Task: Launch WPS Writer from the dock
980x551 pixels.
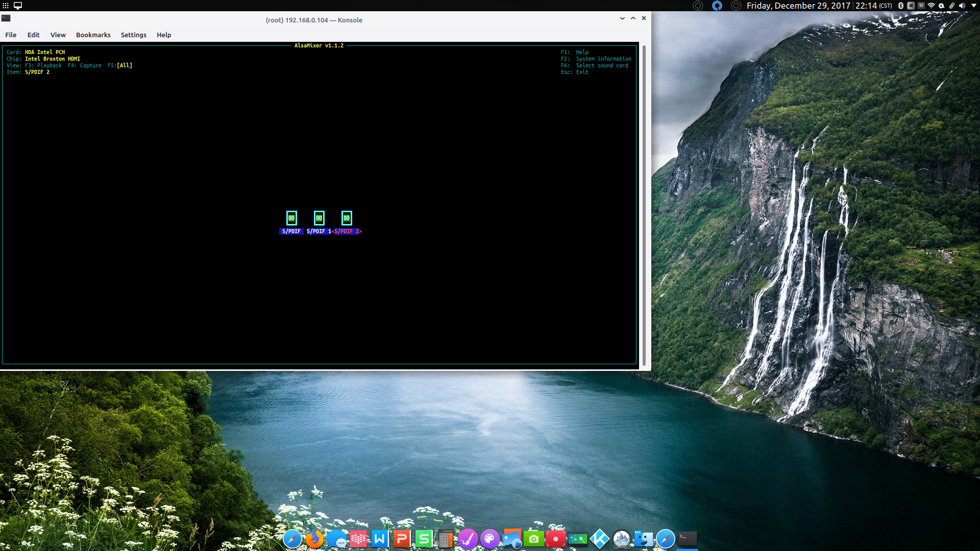Action: [380, 539]
